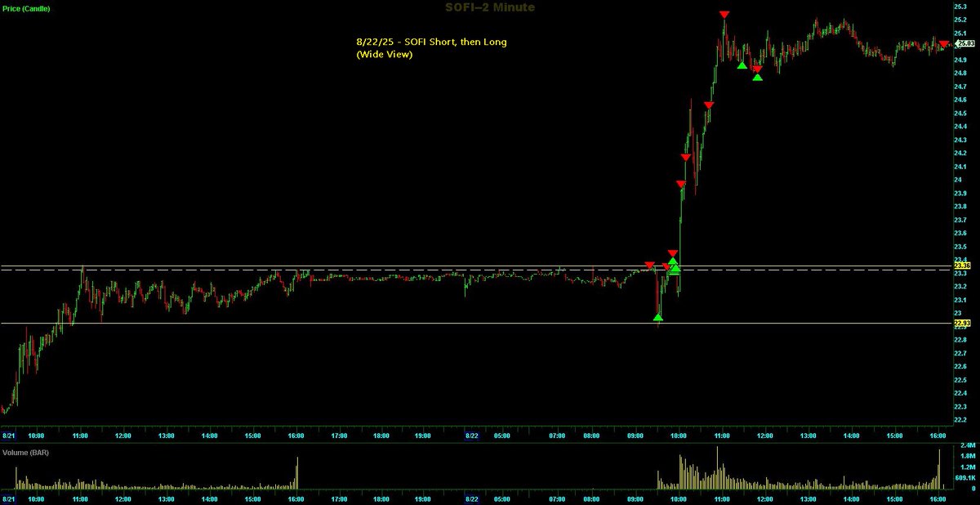
Task: Click 19:00 on the price chart time axis
Action: (x=425, y=436)
